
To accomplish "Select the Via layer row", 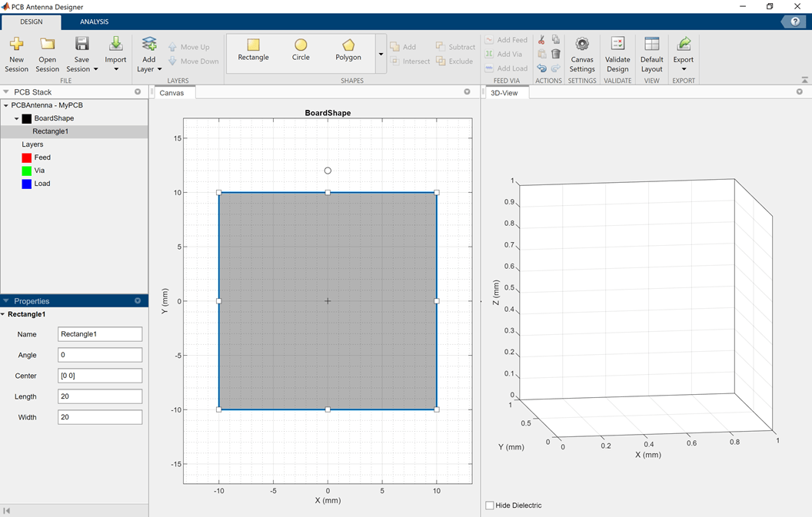I will [x=74, y=171].
